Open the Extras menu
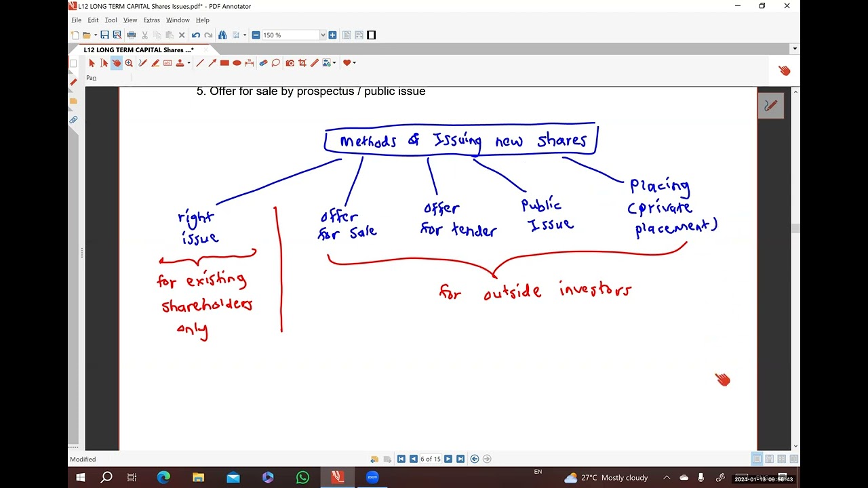Screen dimensions: 868x488 (x=151, y=20)
